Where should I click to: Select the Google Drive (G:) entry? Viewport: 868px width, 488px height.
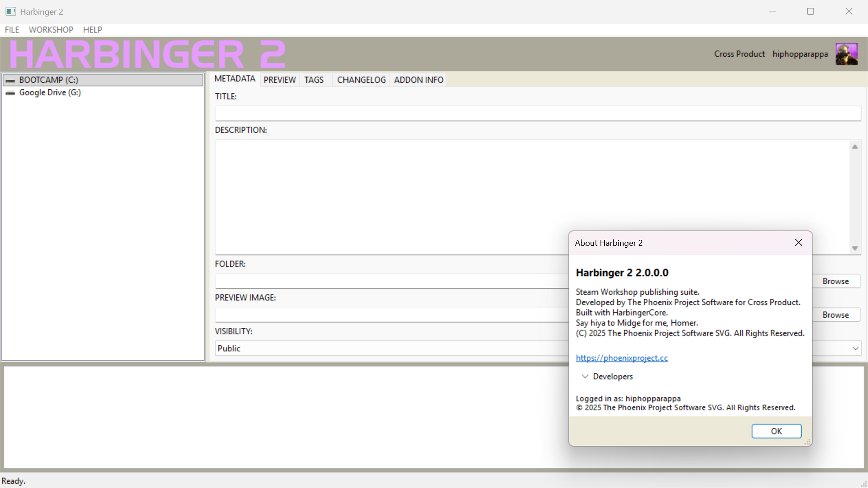pos(50,92)
